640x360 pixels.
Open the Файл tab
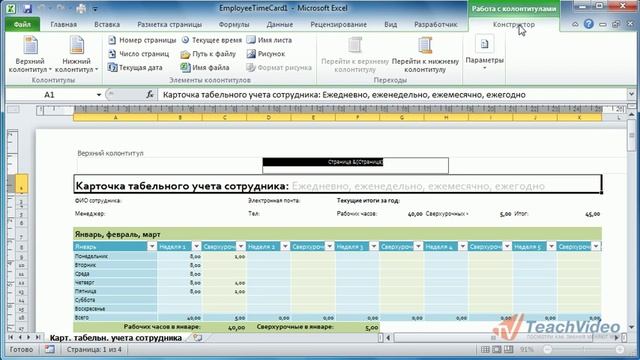(22, 24)
